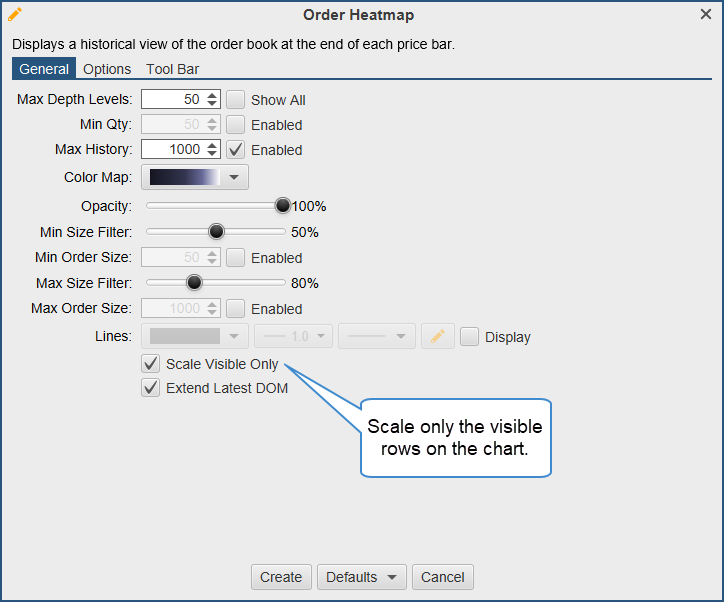Click the pencil edit icon in Lines row

[x=436, y=337]
